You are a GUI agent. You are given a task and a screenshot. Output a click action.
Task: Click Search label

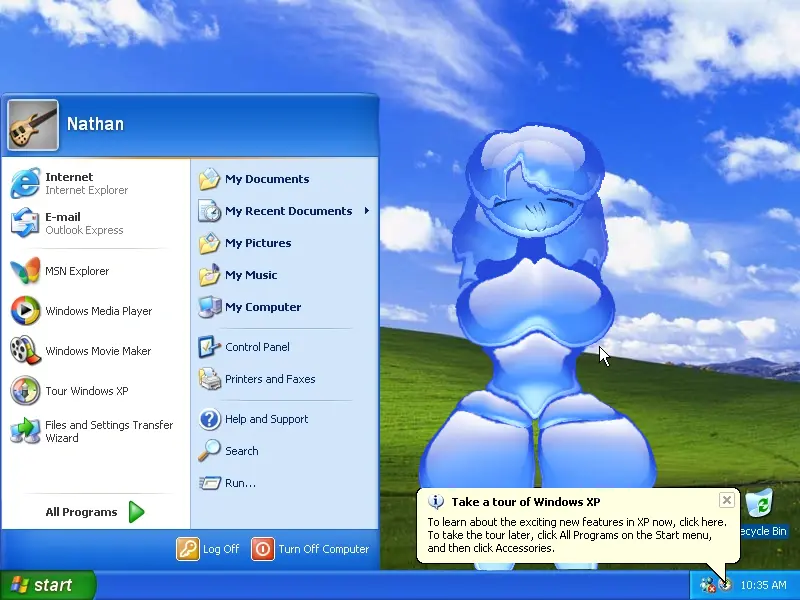point(242,451)
